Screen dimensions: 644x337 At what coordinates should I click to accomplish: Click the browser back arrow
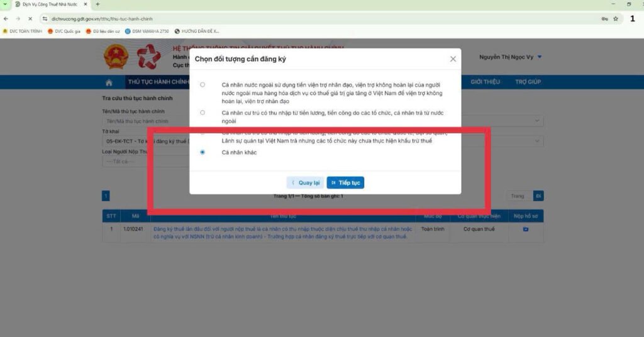pyautogui.click(x=6, y=19)
